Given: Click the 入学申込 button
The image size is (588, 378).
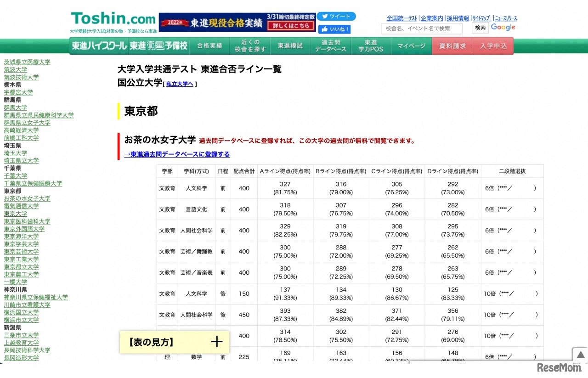Looking at the screenshot, I should (x=493, y=46).
